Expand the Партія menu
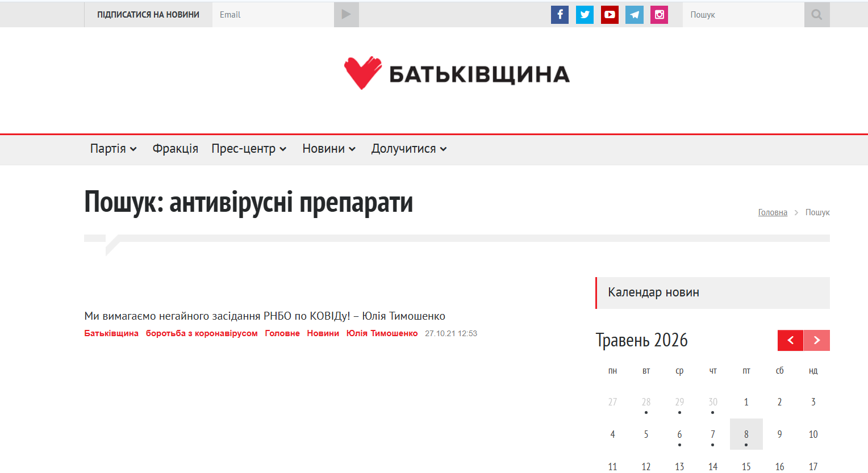 [114, 149]
